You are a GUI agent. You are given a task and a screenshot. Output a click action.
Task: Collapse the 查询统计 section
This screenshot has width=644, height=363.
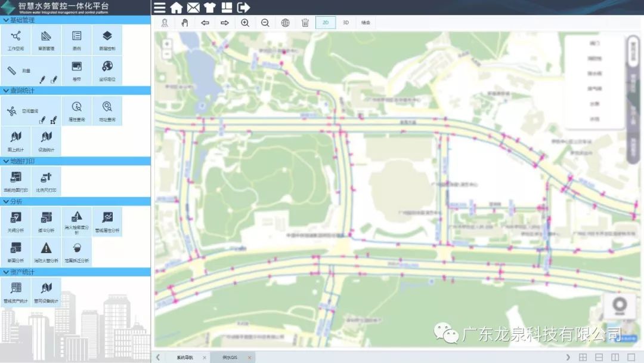tap(6, 91)
